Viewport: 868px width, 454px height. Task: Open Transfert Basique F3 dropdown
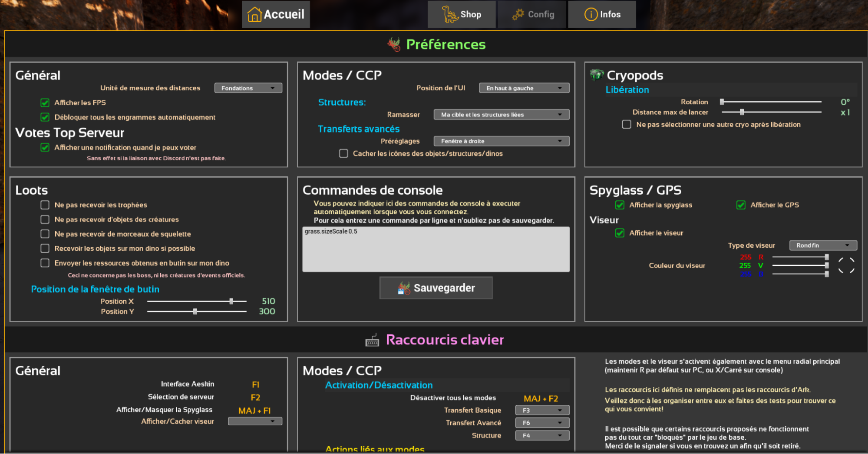542,410
